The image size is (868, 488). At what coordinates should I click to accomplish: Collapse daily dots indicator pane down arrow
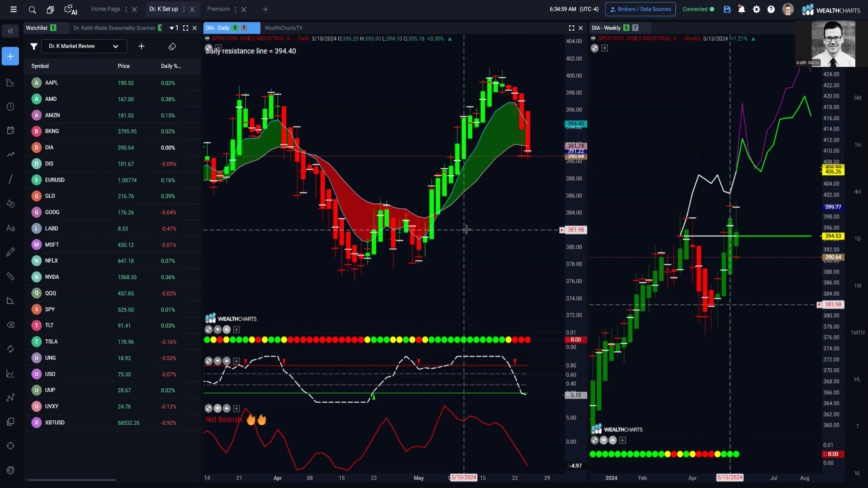217,330
